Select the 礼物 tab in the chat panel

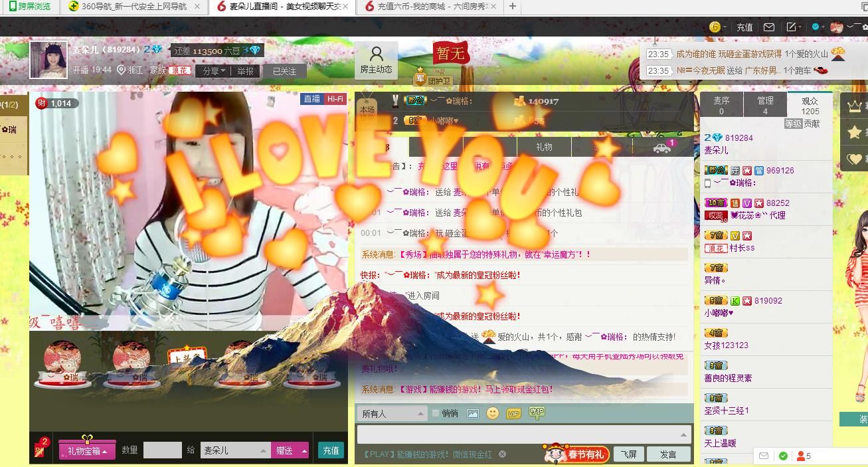(544, 147)
